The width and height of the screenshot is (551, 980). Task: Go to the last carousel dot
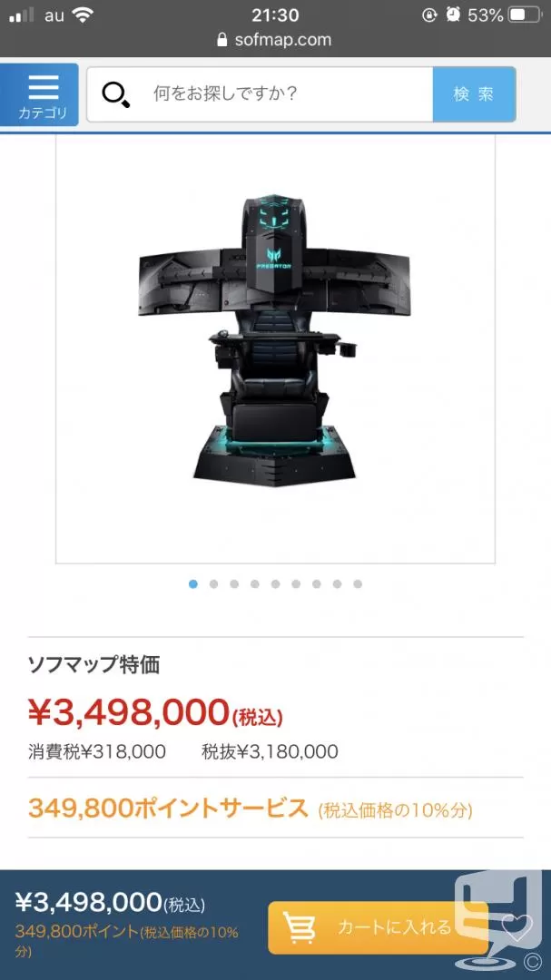tap(358, 583)
